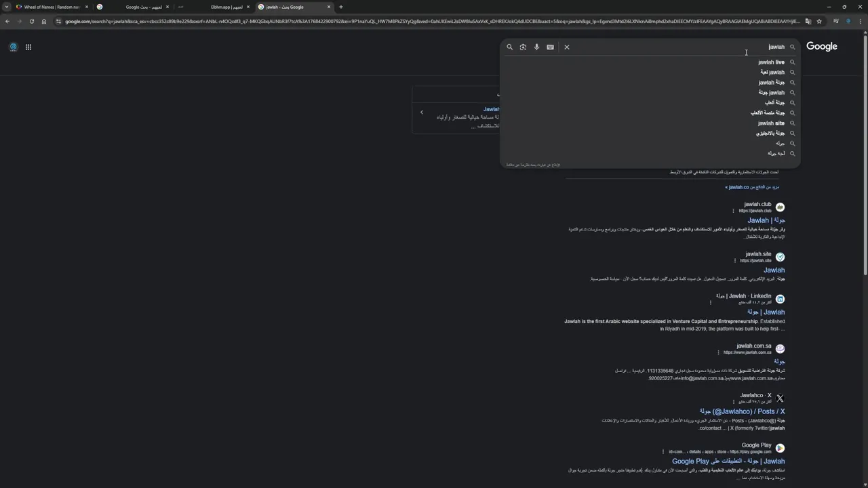The image size is (868, 488).
Task: Open the Jawlah Google Play result
Action: click(x=728, y=461)
